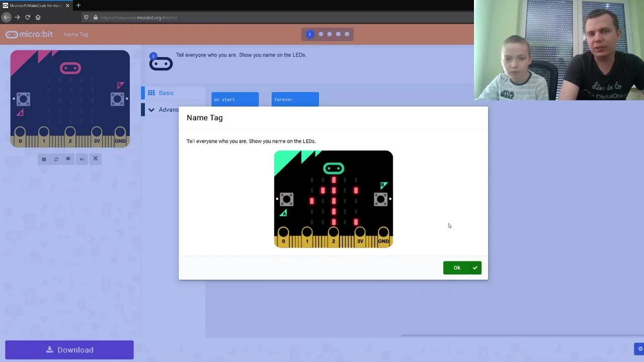Screen dimensions: 644x362
Task: Mute the simulator audio
Action: (x=82, y=159)
